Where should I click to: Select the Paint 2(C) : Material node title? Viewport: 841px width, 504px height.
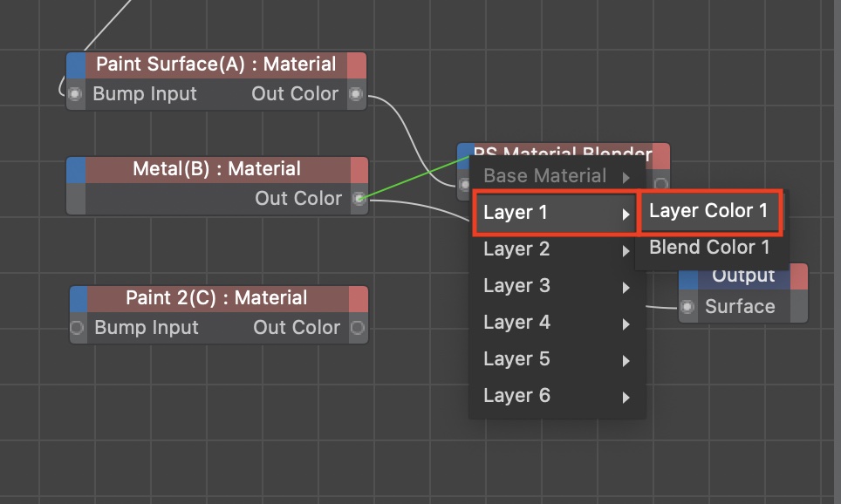click(216, 298)
